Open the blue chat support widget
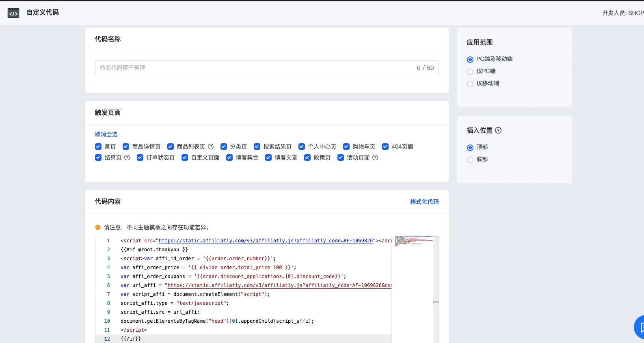Viewport: 644px width, 343px height. tap(640, 327)
